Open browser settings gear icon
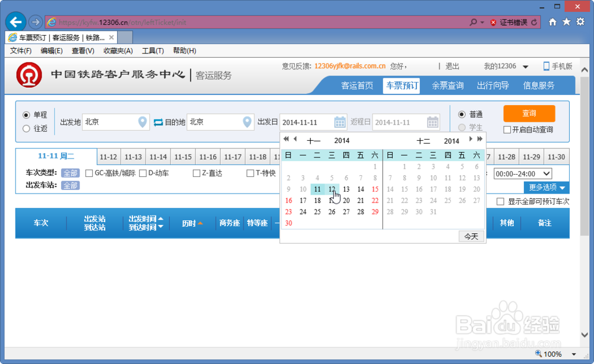The height and width of the screenshot is (364, 594). (580, 22)
